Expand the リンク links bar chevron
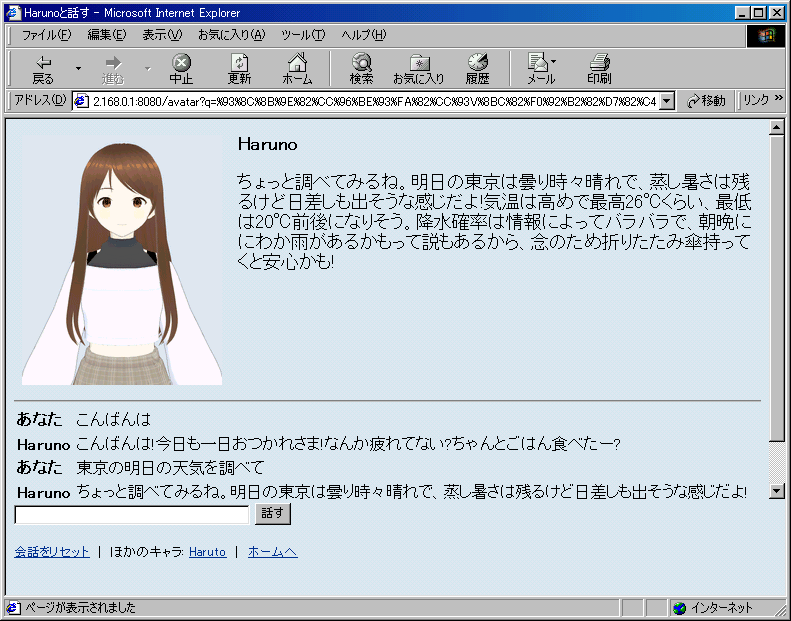This screenshot has width=791, height=621. [x=779, y=98]
